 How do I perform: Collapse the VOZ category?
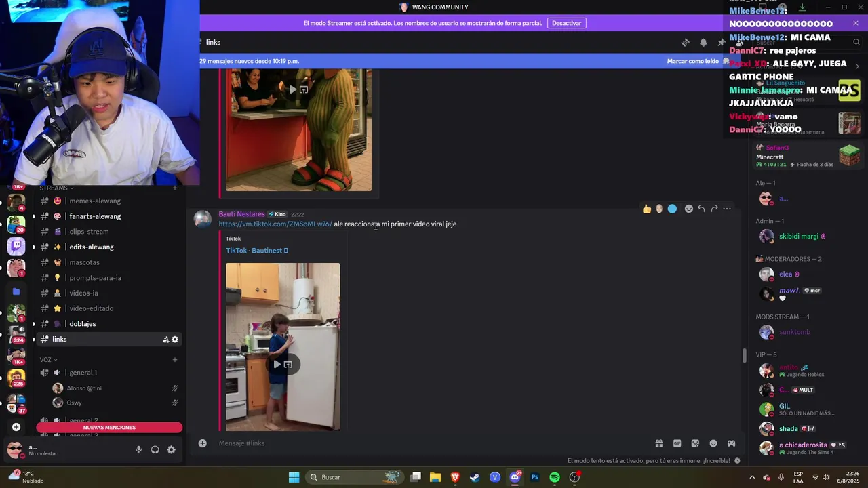[x=48, y=360]
